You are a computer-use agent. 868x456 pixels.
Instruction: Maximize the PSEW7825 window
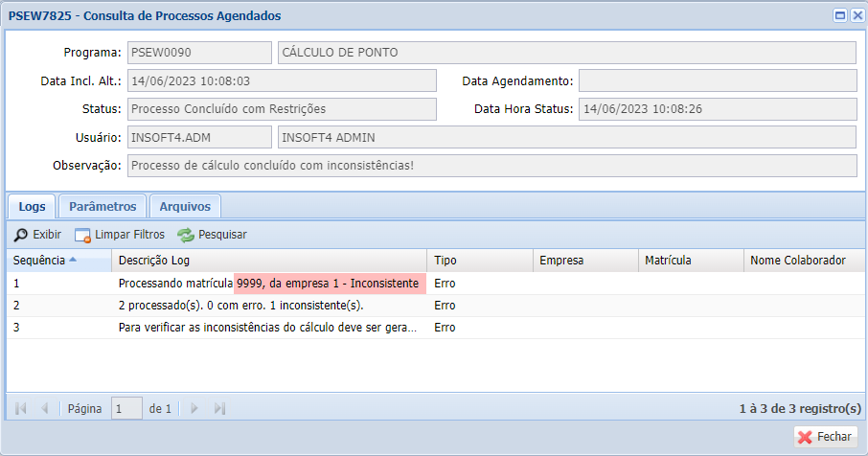(839, 15)
